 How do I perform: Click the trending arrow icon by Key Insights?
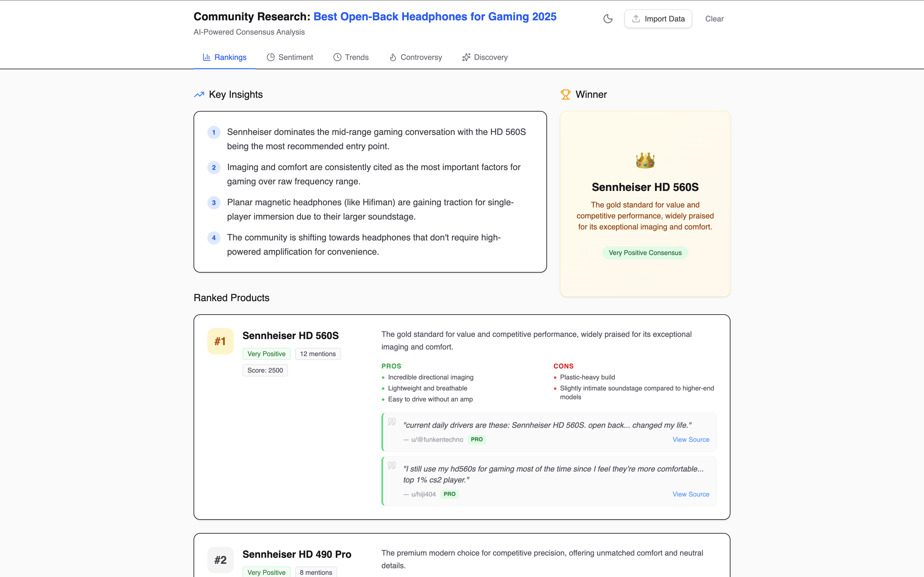pyautogui.click(x=199, y=94)
